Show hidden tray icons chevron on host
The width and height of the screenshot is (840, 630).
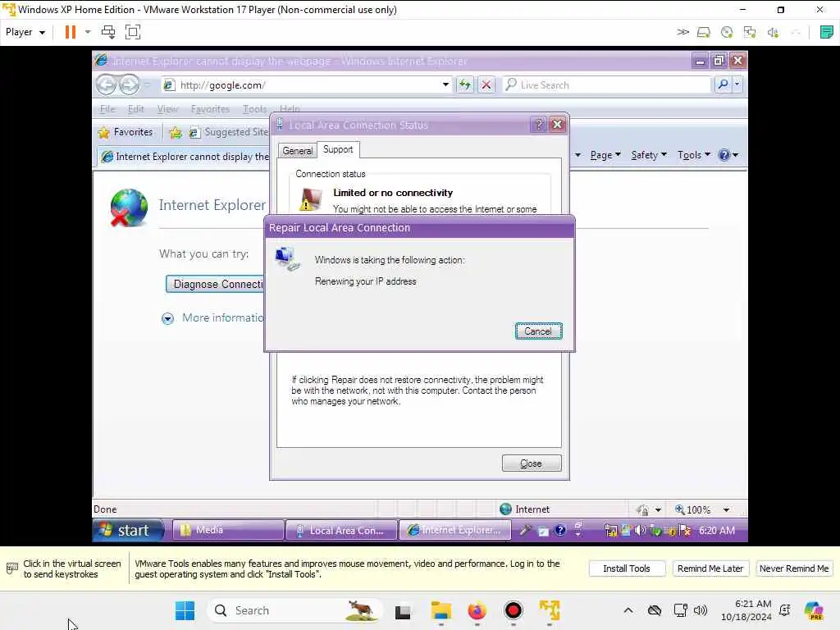628,610
